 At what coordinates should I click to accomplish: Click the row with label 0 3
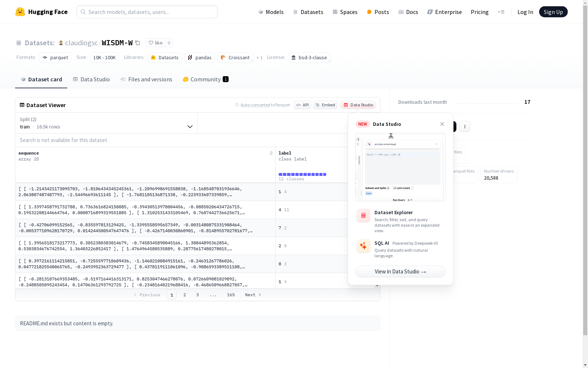coord(182,264)
